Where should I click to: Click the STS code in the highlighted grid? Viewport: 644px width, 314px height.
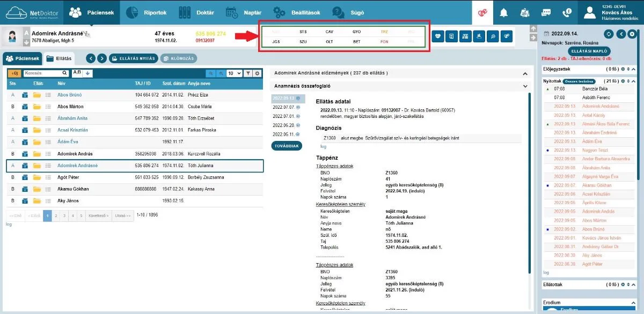[x=303, y=32]
